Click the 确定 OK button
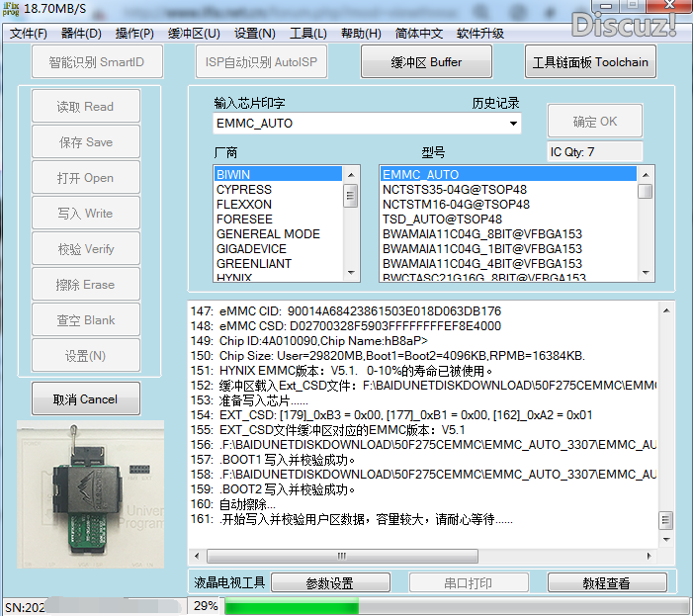Image resolution: width=693 pixels, height=616 pixels. [x=595, y=121]
